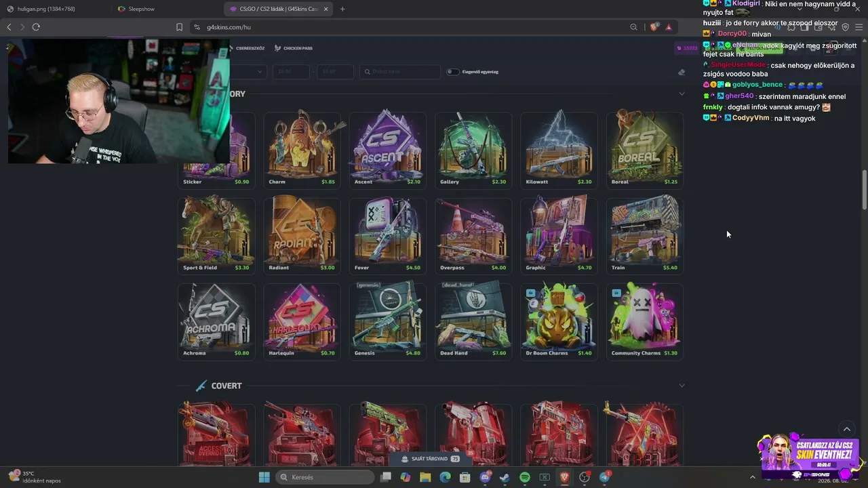Click the scroll-to-top arrow button

(x=846, y=429)
